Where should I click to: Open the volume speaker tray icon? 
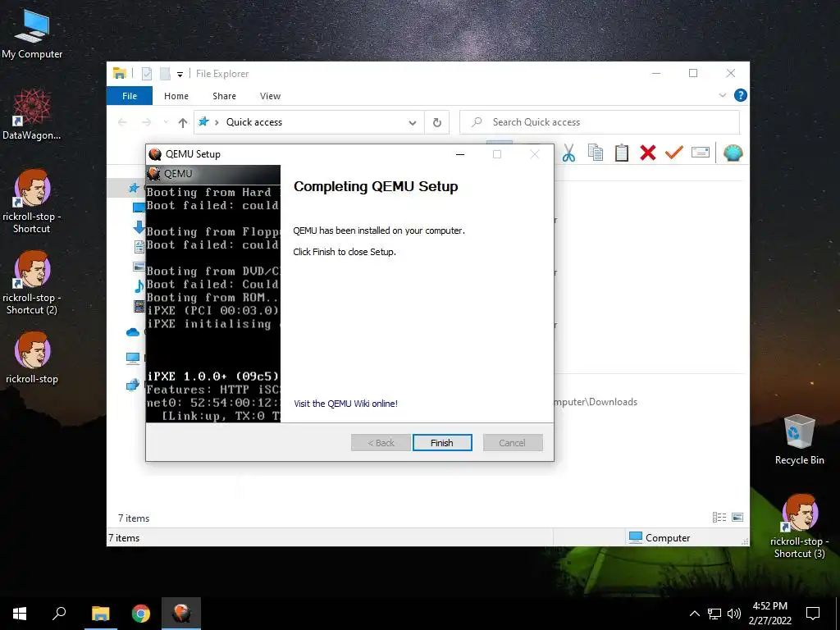[x=734, y=614]
